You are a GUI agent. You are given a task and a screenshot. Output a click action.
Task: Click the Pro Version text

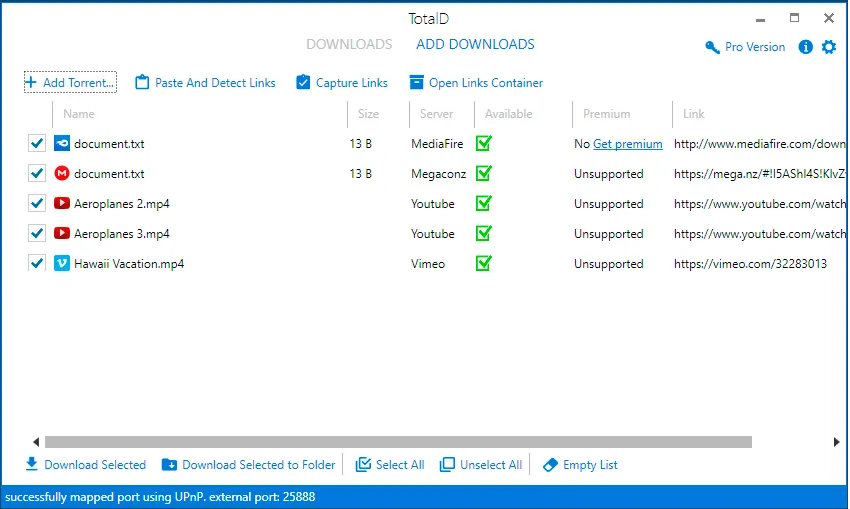pos(755,47)
